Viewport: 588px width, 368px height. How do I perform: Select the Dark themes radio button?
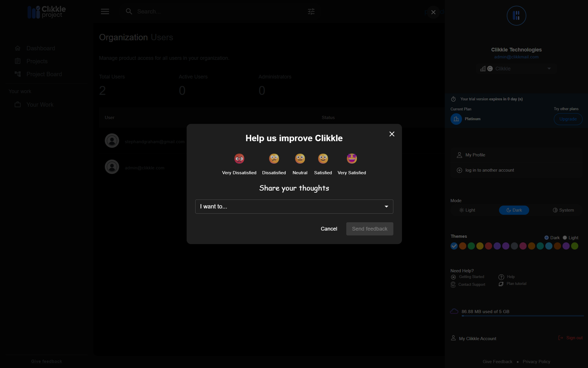point(546,238)
